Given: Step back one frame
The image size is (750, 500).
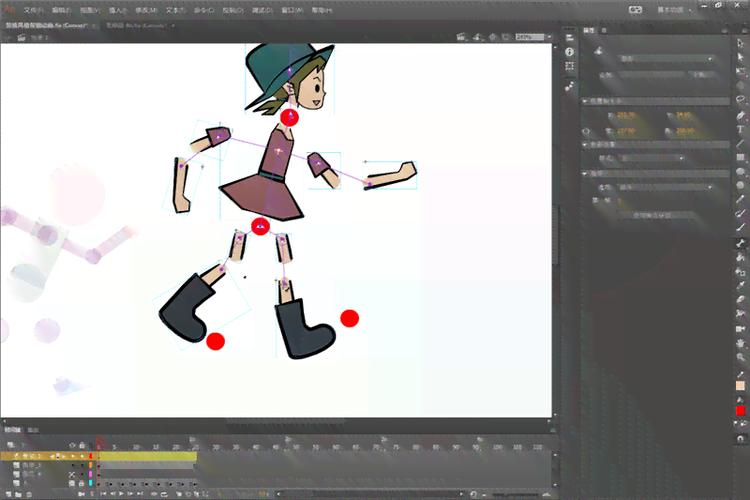Looking at the screenshot, I should [113, 494].
